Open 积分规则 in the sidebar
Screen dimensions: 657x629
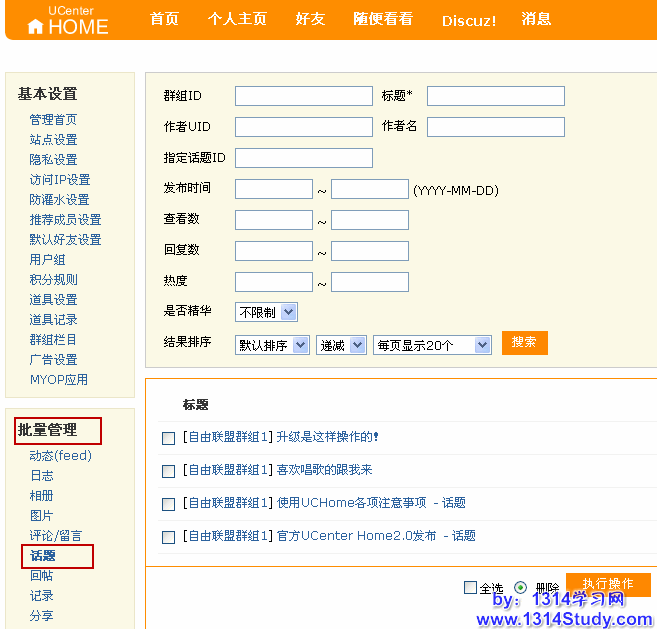click(x=53, y=280)
